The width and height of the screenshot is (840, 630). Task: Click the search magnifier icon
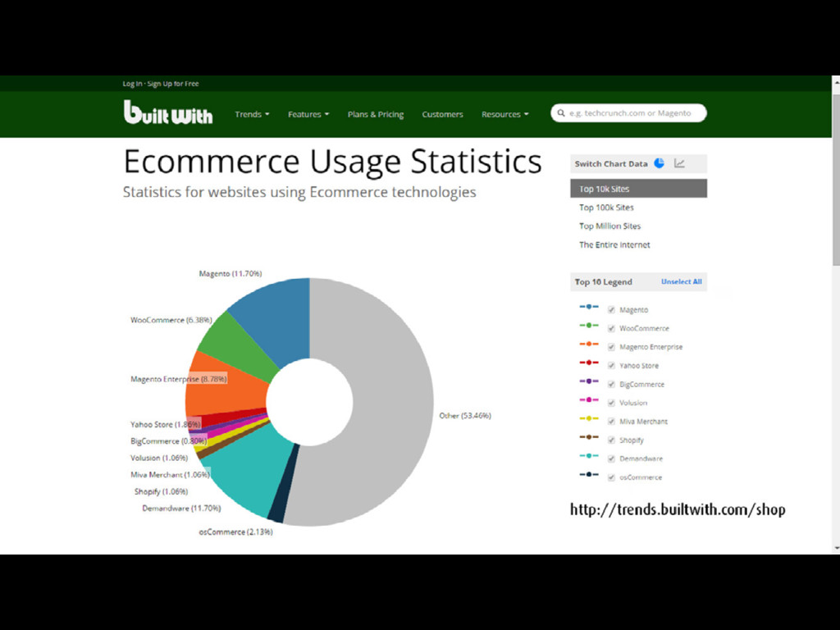[x=561, y=113]
